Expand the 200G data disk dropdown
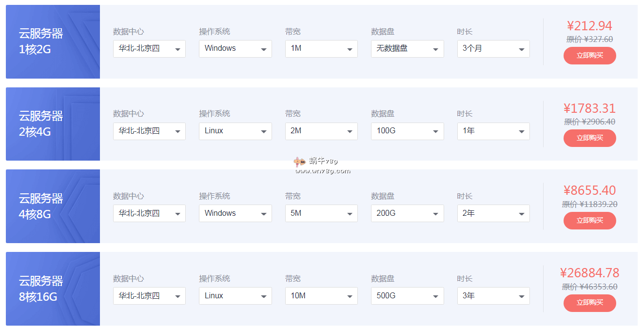 click(407, 213)
